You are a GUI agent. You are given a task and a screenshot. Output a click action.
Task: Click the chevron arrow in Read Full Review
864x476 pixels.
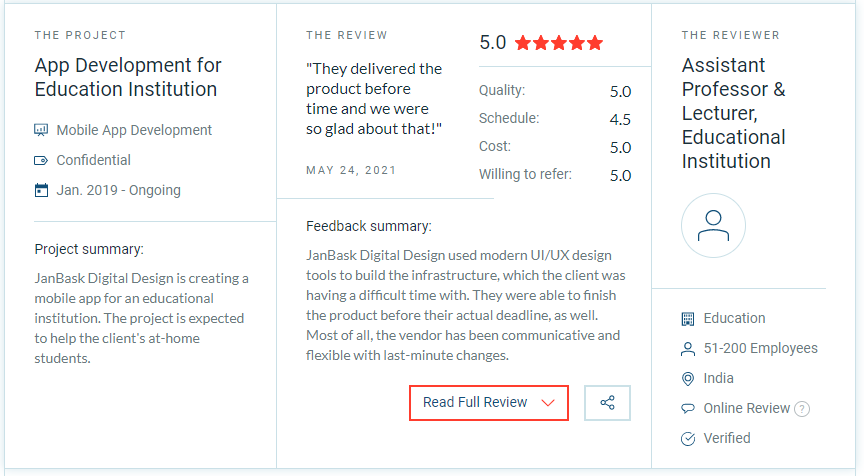[547, 403]
